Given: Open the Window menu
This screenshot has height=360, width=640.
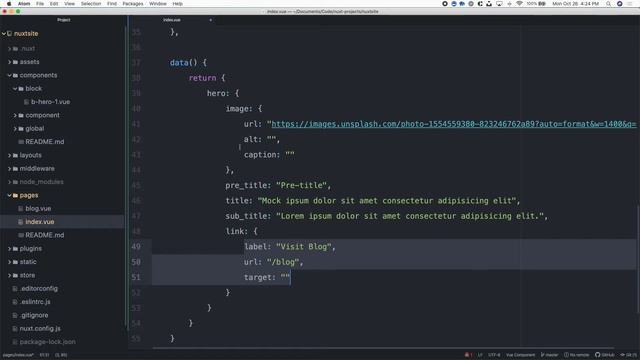Looking at the screenshot, I should tap(158, 4).
